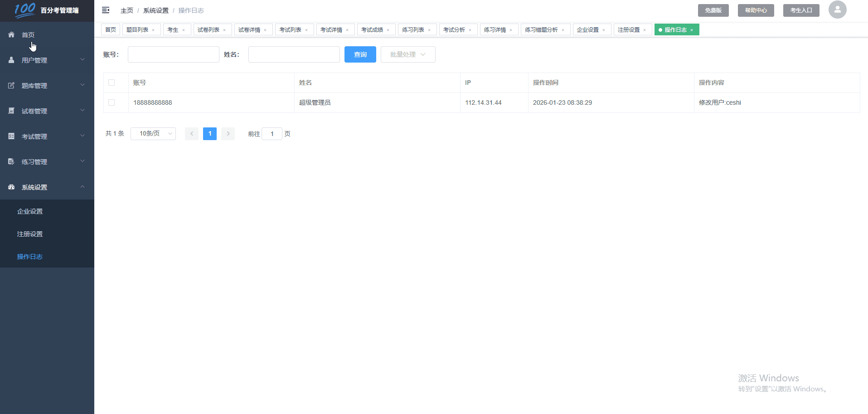Check the select-all checkbox in table header
Screen dimensions: 868x414
(112, 83)
